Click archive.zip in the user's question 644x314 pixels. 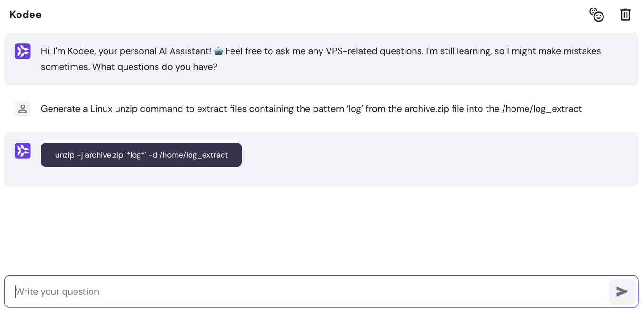coord(423,109)
